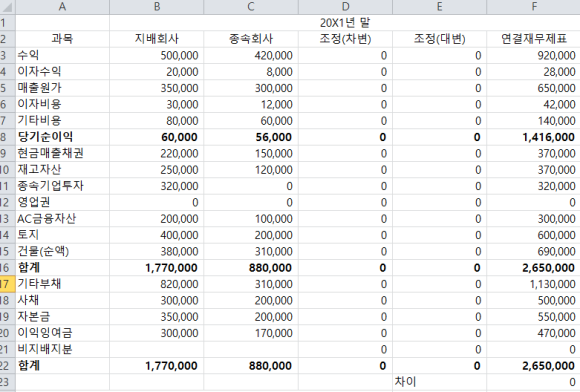
Task: Select the row 3 header
Action: pos(7,55)
